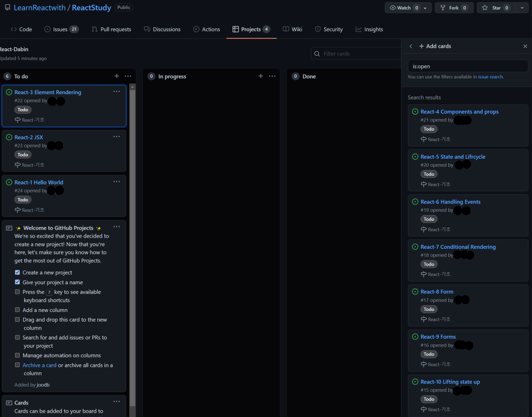Viewport: 532px width, 417px height.
Task: Open three-dot menu on Welcome note card
Action: tap(117, 227)
